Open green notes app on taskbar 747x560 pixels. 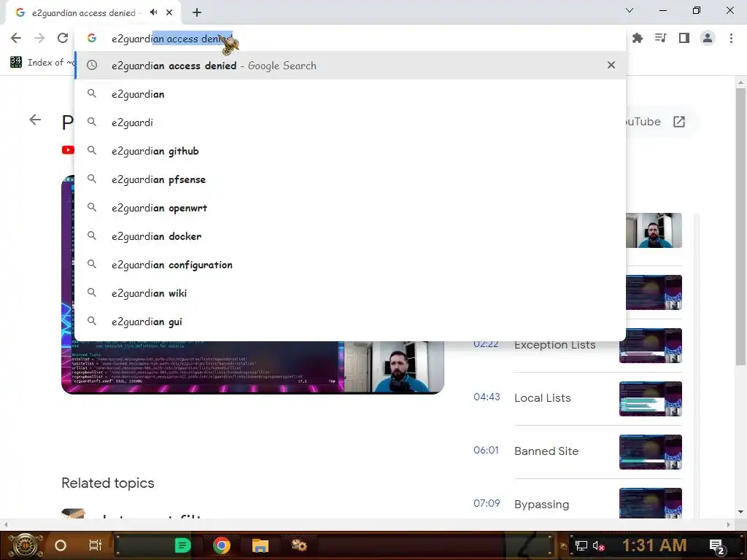click(182, 545)
